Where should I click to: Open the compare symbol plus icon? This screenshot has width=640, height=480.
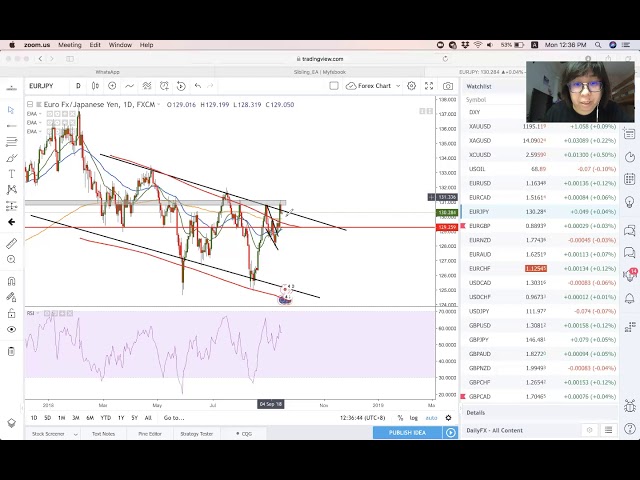(x=111, y=86)
